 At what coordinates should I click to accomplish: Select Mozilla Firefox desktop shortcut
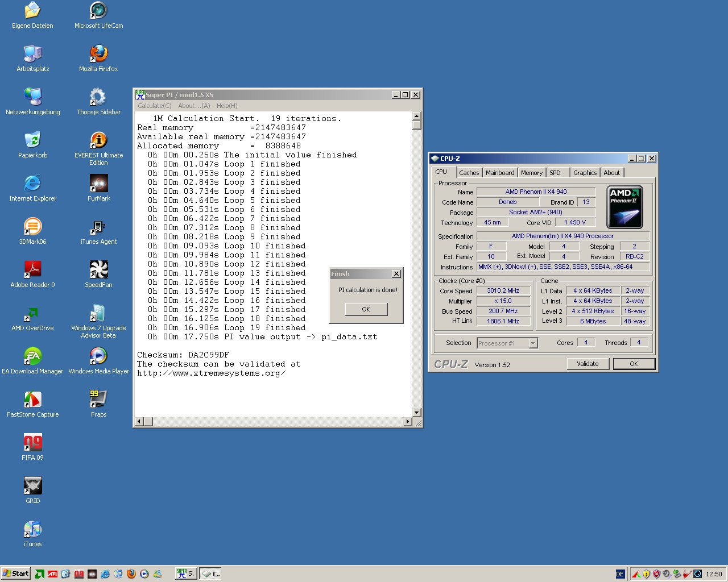click(x=98, y=59)
